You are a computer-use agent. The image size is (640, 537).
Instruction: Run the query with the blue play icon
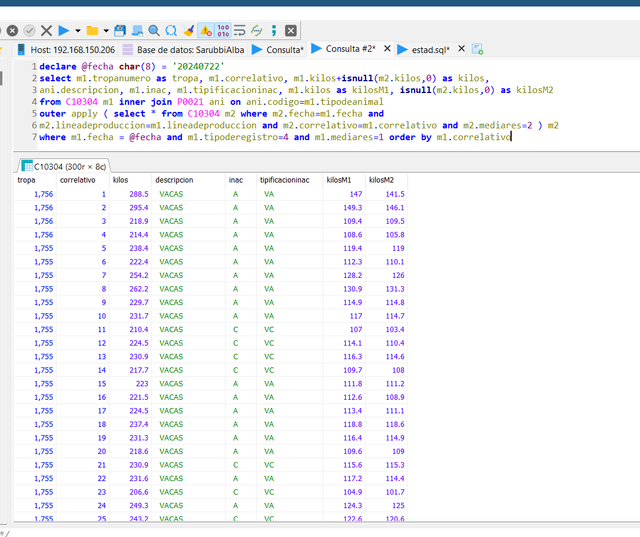[64, 31]
